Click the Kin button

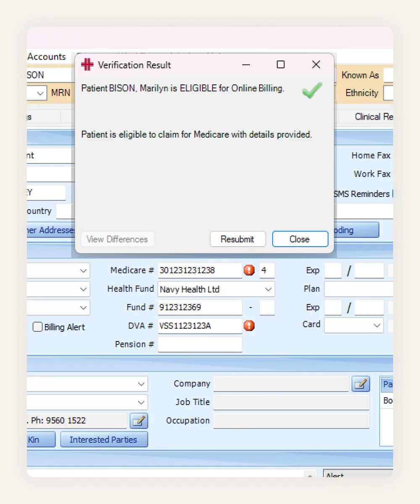pos(41,440)
